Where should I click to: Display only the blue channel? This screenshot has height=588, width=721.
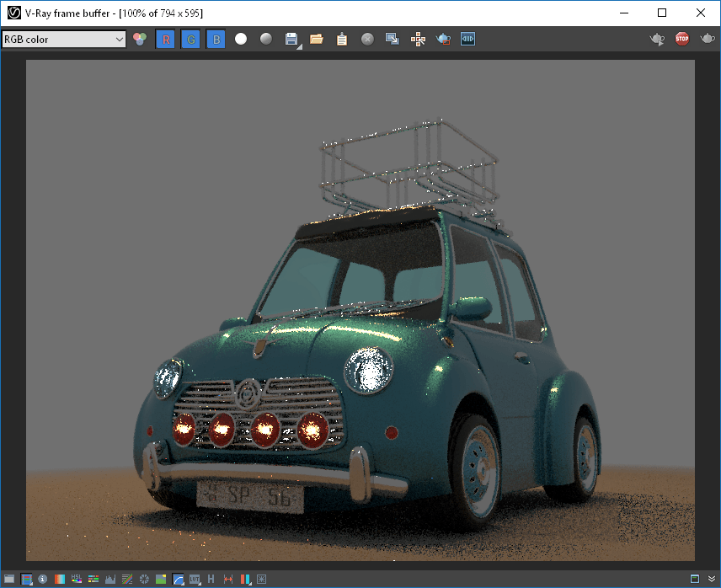216,38
